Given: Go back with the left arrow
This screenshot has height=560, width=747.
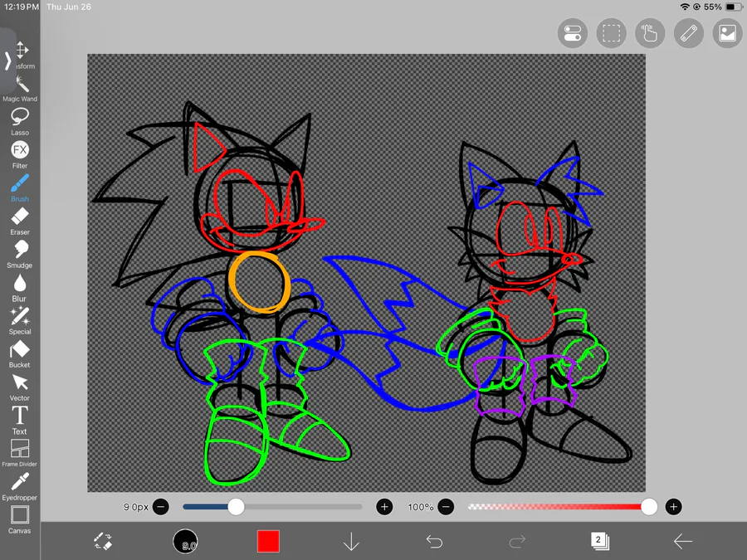Looking at the screenshot, I should (x=683, y=542).
